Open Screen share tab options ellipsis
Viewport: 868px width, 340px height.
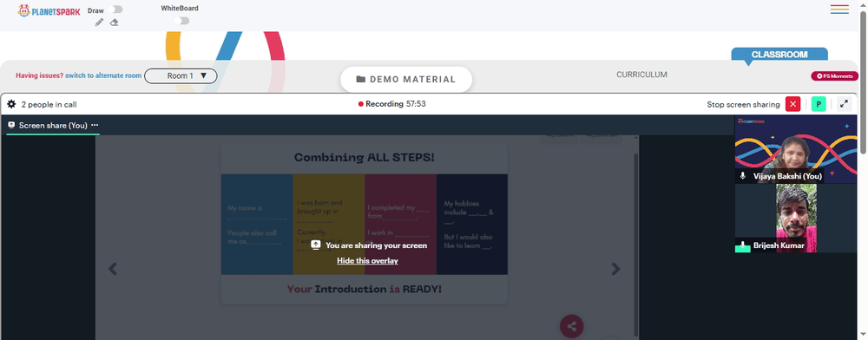pos(95,125)
